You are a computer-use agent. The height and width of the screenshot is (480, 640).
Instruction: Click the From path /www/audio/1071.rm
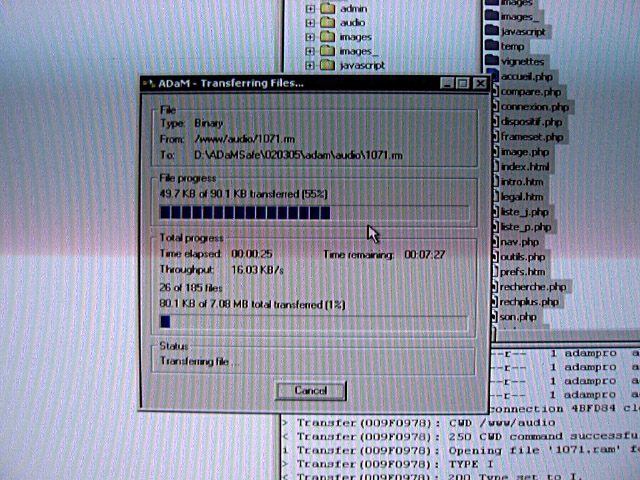244,140
